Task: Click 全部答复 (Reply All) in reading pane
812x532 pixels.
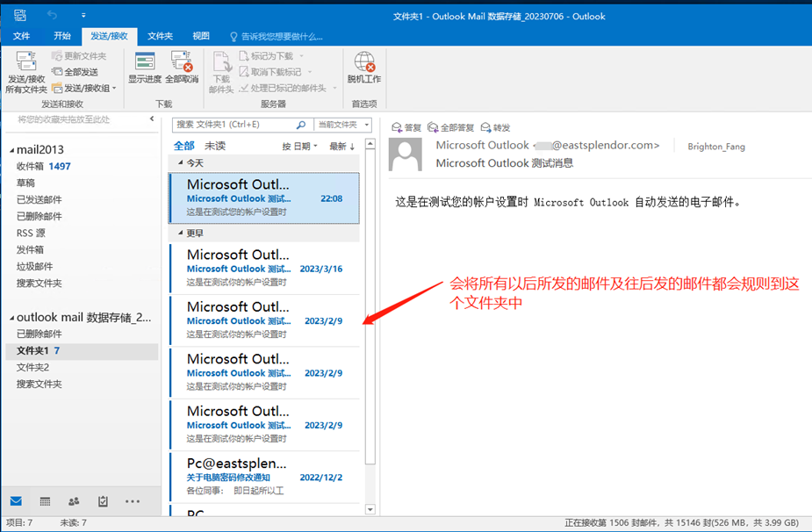Action: (x=450, y=127)
